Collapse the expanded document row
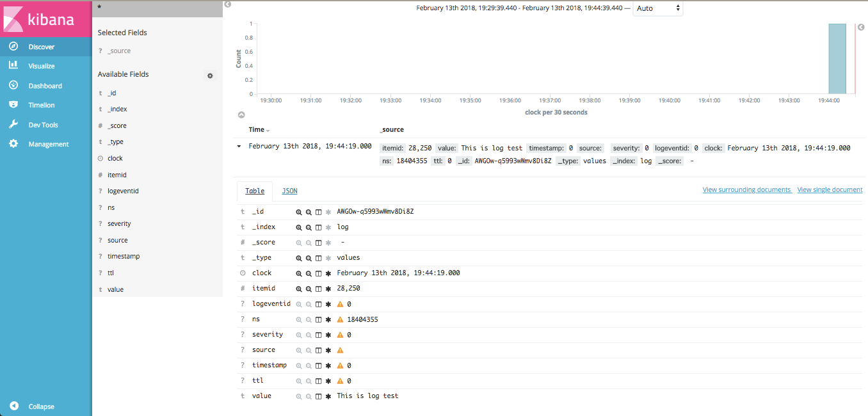The image size is (868, 416). tap(239, 145)
